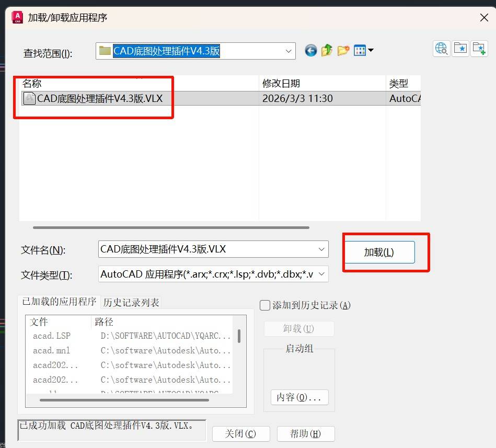This screenshot has height=448, width=496.
Task: Expand the 文件类型 combo box
Action: pyautogui.click(x=321, y=274)
